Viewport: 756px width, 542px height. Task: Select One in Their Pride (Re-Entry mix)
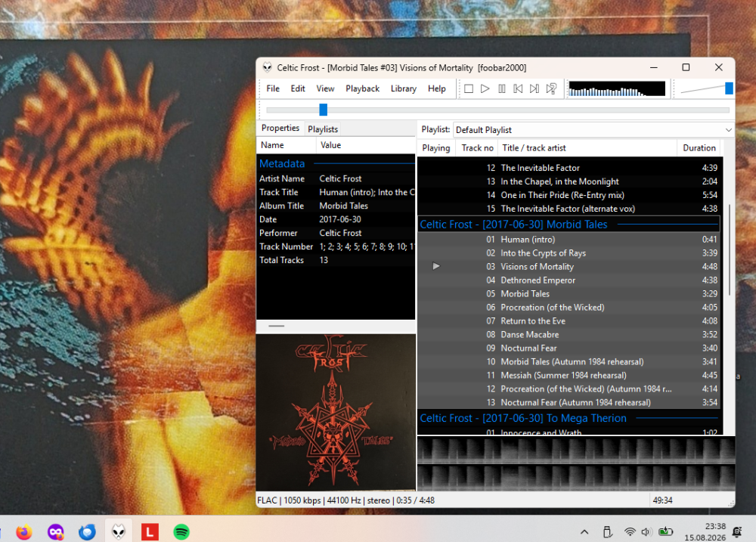[x=569, y=195]
